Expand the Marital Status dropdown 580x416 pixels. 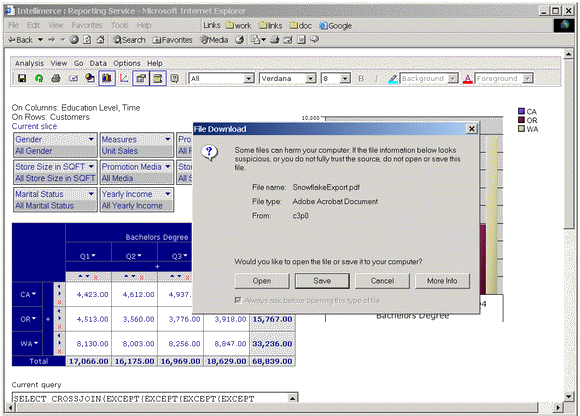click(91, 194)
